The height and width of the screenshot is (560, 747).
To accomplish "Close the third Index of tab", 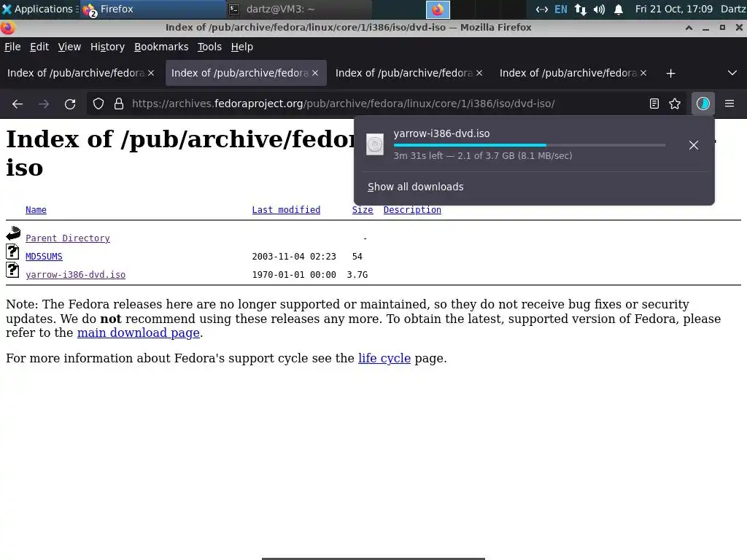I will 479,73.
